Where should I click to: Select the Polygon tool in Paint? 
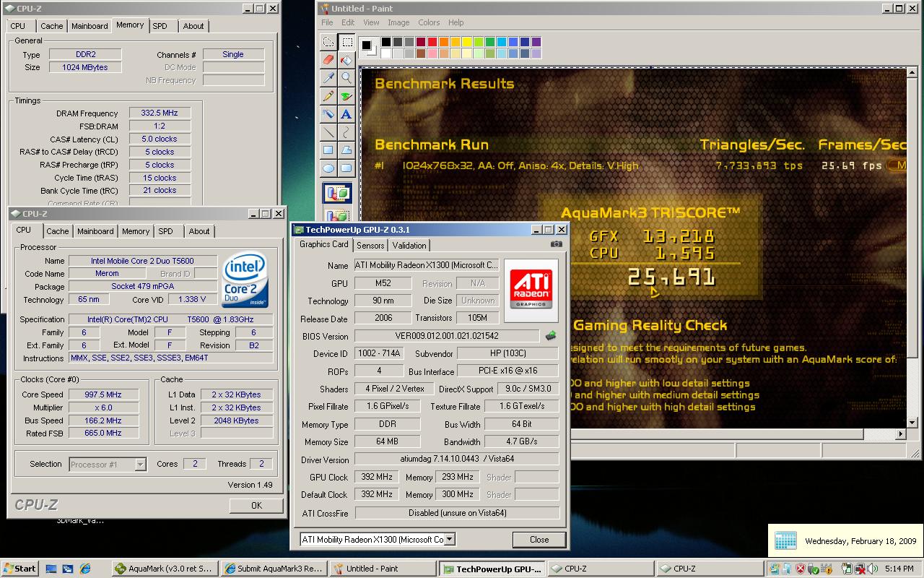346,150
